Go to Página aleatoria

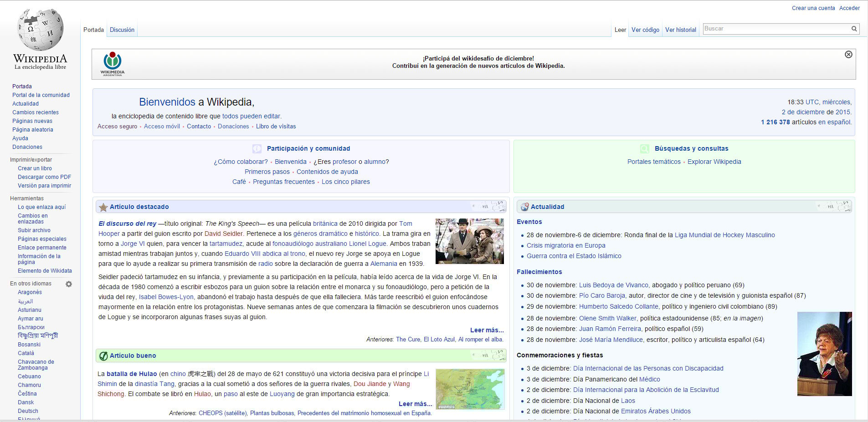coord(33,130)
